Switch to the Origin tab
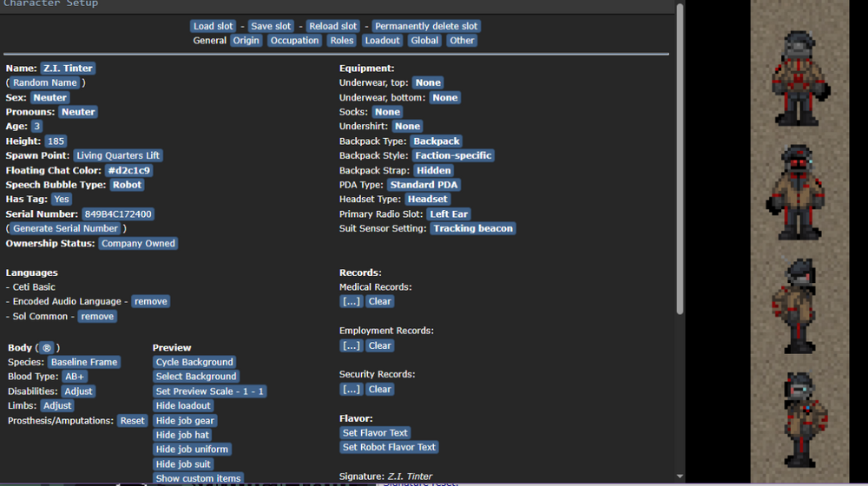The width and height of the screenshot is (868, 486). tap(246, 40)
